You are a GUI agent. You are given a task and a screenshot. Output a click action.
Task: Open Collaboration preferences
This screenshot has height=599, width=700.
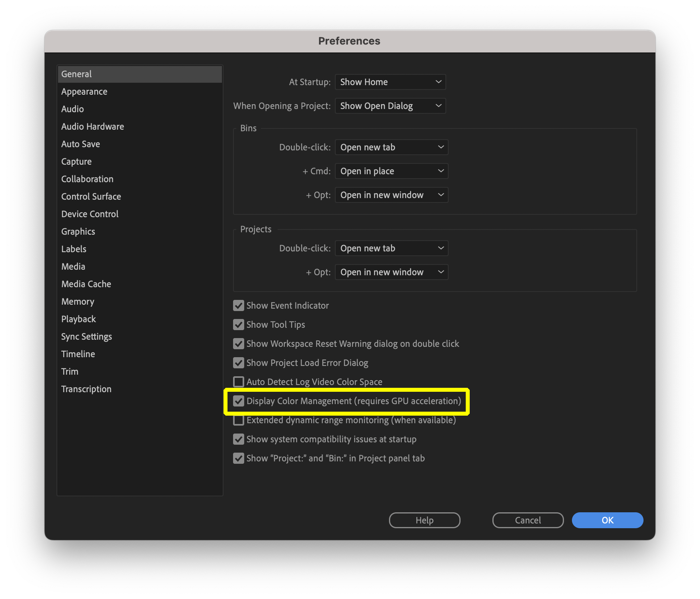(140, 179)
